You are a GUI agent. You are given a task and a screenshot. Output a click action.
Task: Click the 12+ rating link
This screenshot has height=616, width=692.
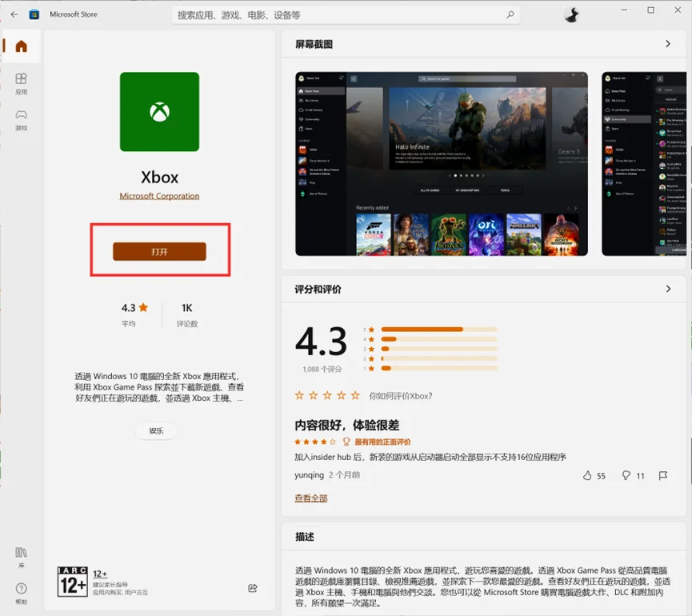coord(100,574)
